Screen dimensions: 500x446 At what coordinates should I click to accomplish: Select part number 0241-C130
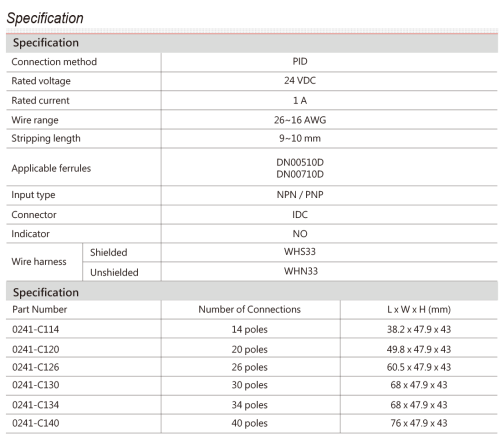[35, 385]
